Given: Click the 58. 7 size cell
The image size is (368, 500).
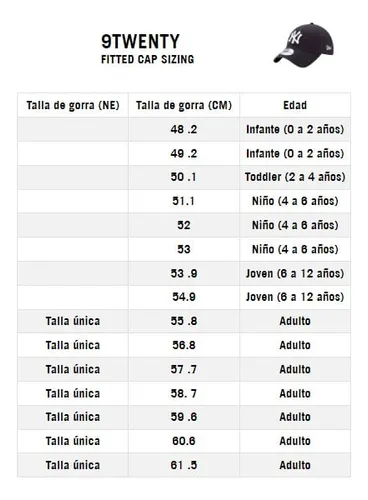Looking at the screenshot, I should [x=184, y=393].
